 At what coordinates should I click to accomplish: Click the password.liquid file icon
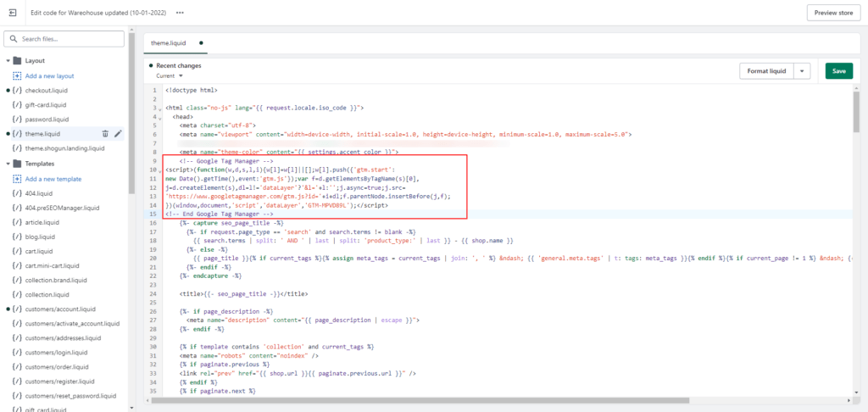click(x=17, y=119)
